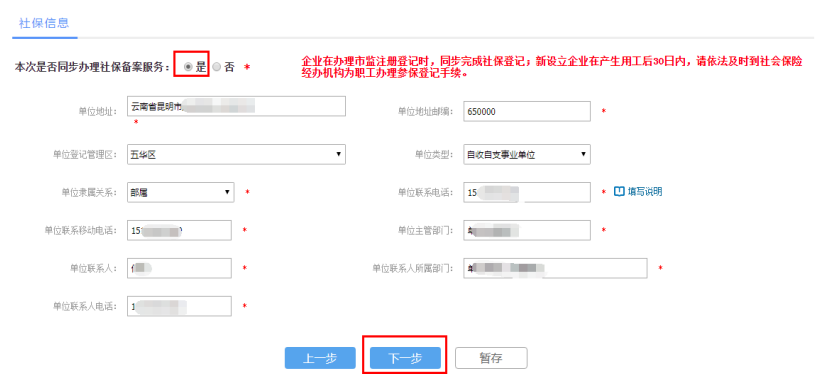This screenshot has height=383, width=817.
Task: Click 单位联系人电话 input field
Action: [179, 306]
